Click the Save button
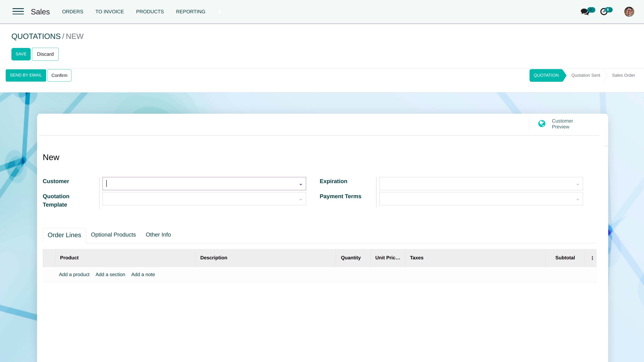 (21, 54)
